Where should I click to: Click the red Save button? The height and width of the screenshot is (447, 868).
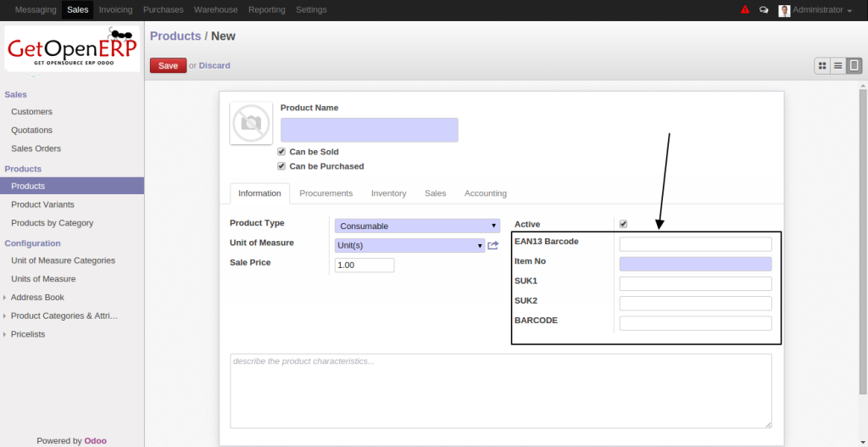pos(168,65)
